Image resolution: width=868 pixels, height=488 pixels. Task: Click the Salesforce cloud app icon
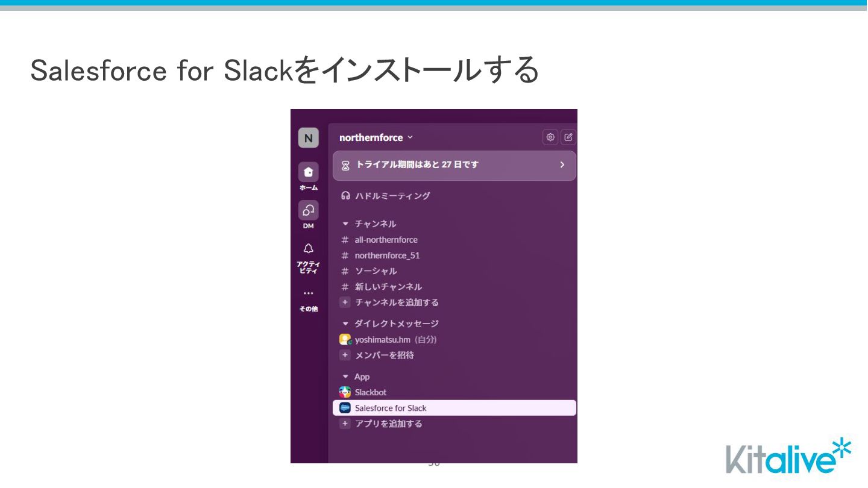(345, 408)
